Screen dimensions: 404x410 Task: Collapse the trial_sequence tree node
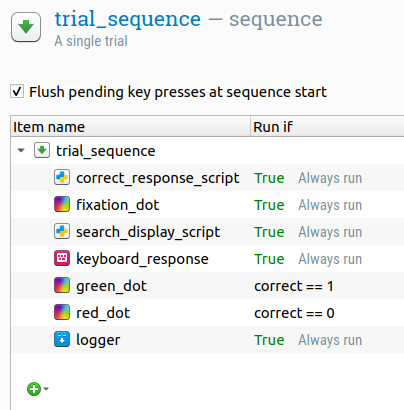(x=21, y=150)
